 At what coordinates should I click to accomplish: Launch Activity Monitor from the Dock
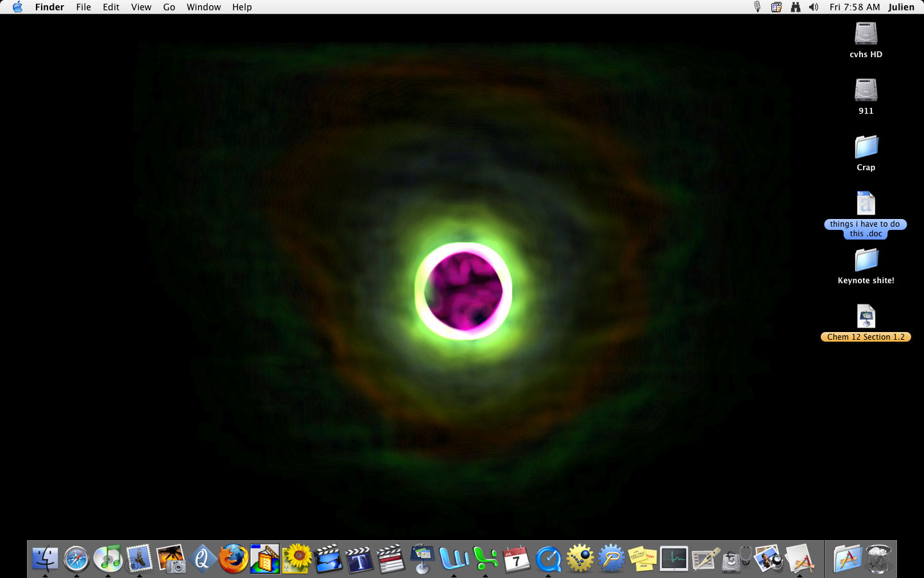coord(674,558)
